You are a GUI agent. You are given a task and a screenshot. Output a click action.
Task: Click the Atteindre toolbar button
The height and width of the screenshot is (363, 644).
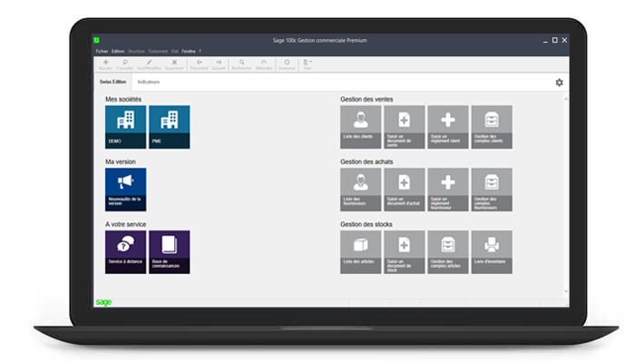coord(264,64)
